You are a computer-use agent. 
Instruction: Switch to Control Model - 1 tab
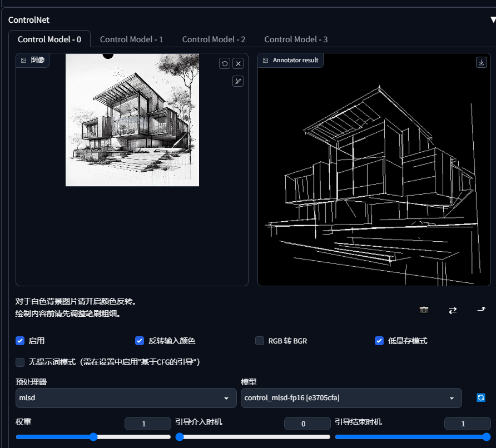click(131, 39)
